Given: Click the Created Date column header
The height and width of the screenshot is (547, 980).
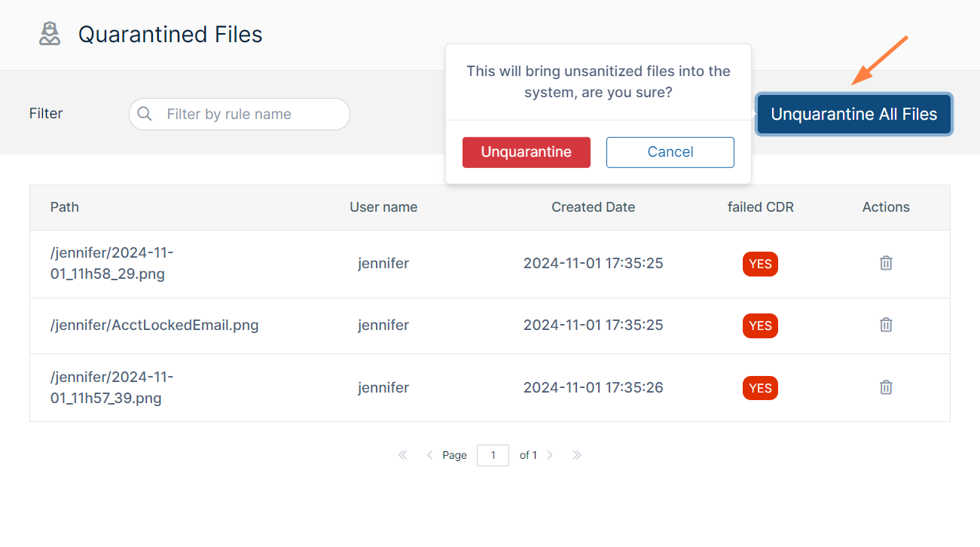Looking at the screenshot, I should 593,207.
